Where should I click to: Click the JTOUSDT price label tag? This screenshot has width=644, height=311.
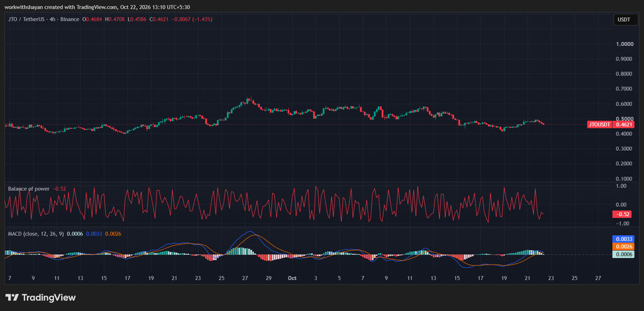pos(599,124)
